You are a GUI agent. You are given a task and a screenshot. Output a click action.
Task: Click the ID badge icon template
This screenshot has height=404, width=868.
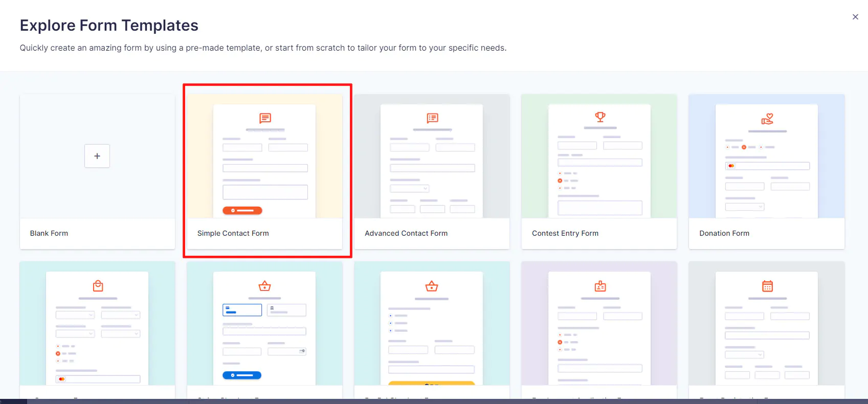pyautogui.click(x=600, y=286)
